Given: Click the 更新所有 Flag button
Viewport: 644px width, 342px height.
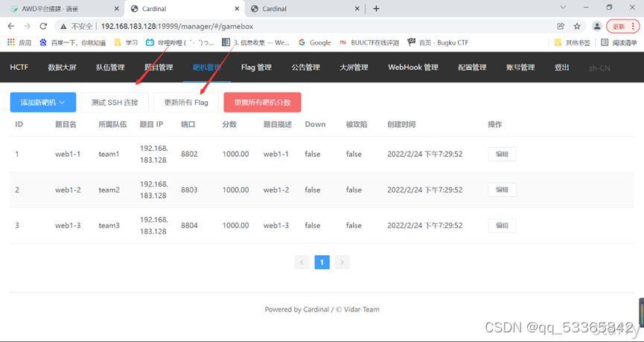Looking at the screenshot, I should pos(186,102).
